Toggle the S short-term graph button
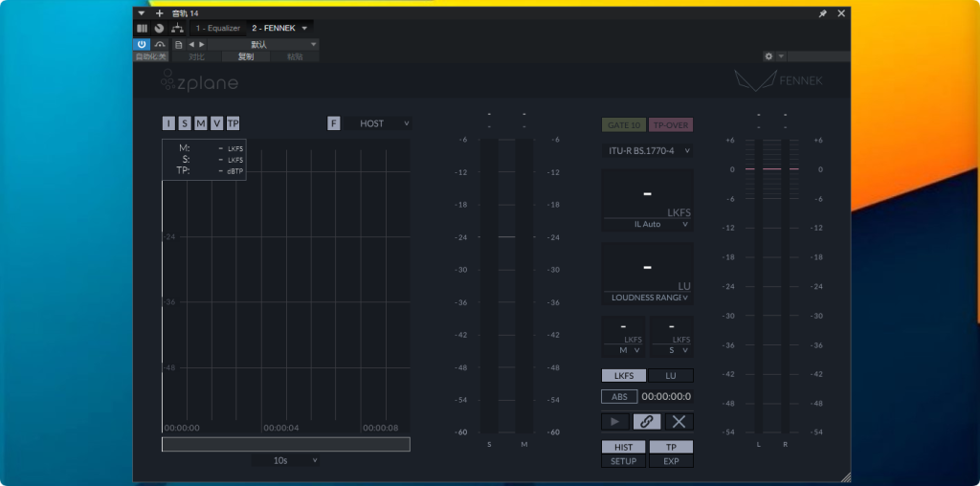980x486 pixels. 185,123
